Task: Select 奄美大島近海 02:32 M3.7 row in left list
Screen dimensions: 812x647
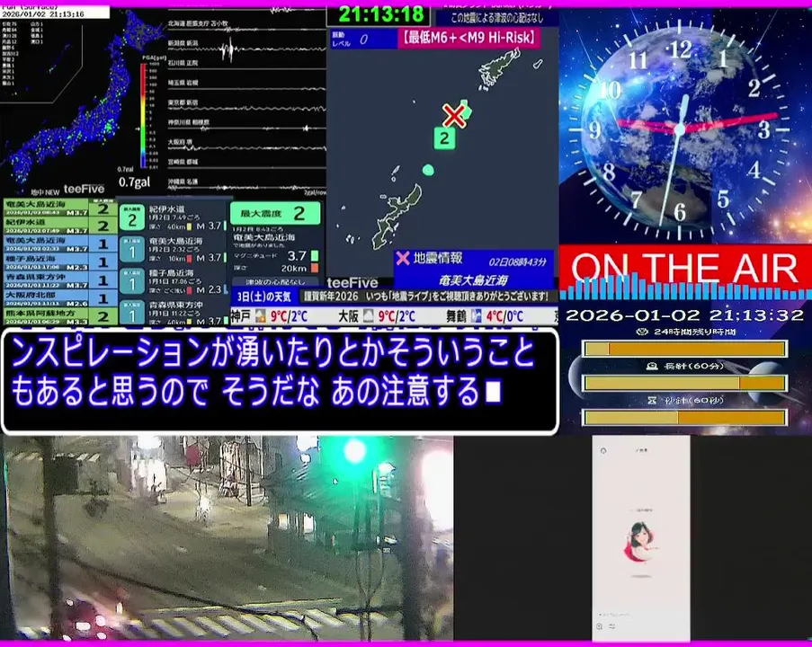Action: 60,244
